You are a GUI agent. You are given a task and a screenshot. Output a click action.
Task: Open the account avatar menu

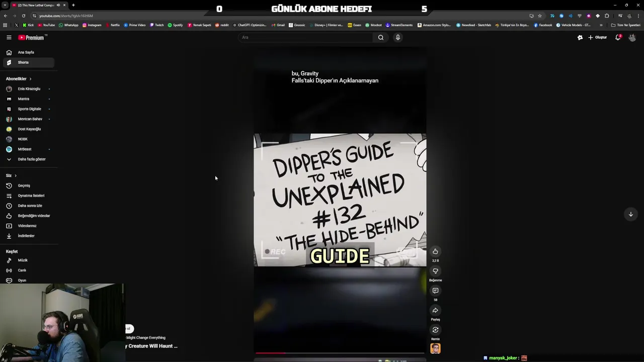point(632,37)
